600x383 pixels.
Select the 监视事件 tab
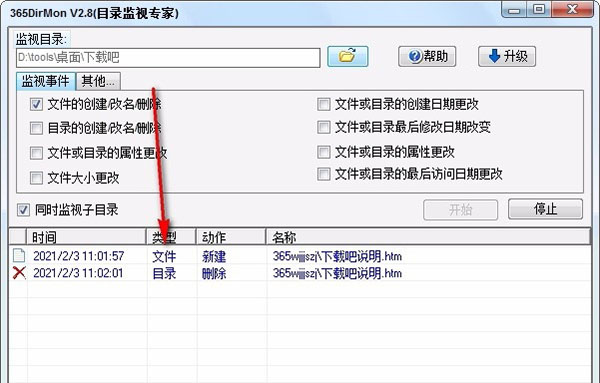46,81
